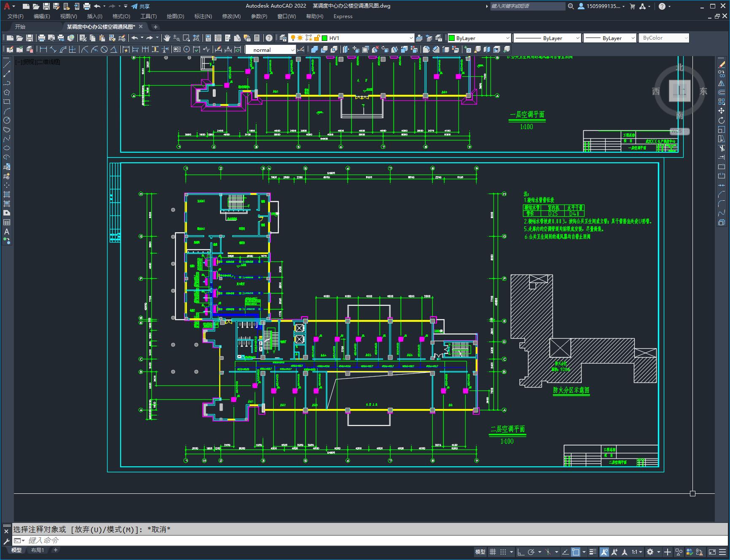Open the ByLayer color dropdown
The width and height of the screenshot is (730, 560).
point(479,38)
